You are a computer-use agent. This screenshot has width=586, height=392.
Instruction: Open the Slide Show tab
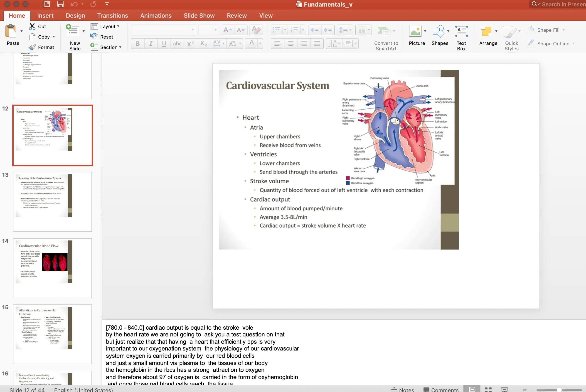tap(199, 15)
